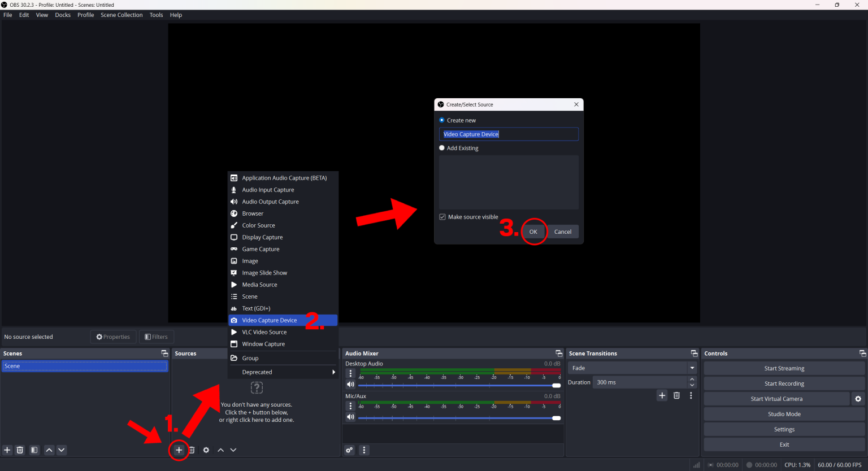Screen dimensions: 868x471
Task: Select the Create new radio button
Action: [x=442, y=120]
